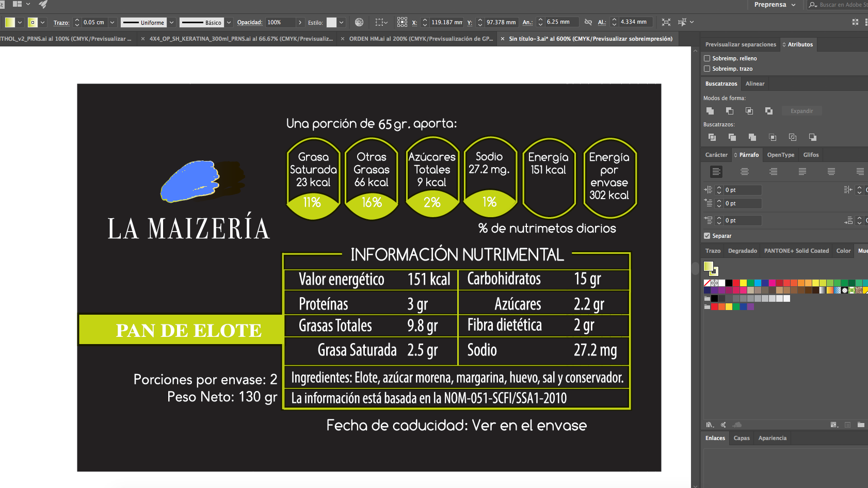Click the reference point grid icon
Image resolution: width=868 pixels, height=488 pixels.
coord(403,22)
